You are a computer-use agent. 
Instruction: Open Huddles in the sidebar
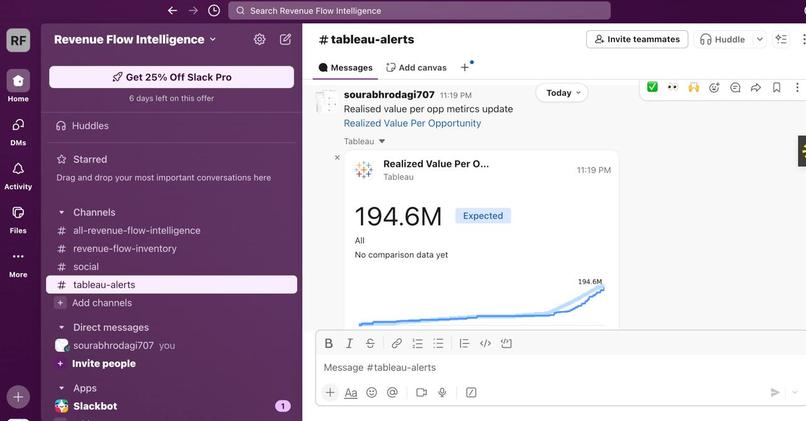[172, 125]
